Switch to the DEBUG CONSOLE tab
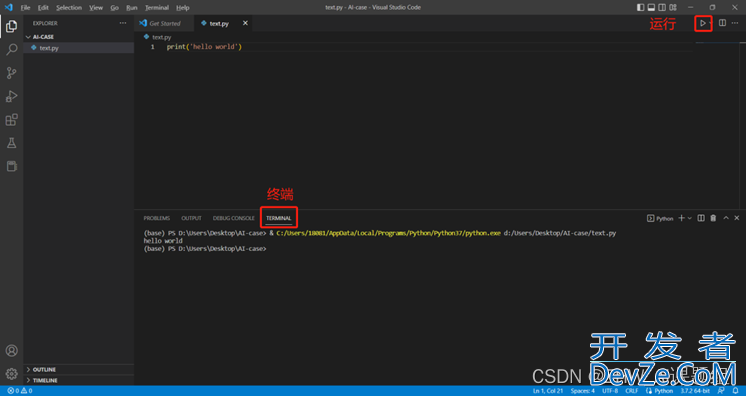Screen dimensions: 746x396 (x=234, y=218)
